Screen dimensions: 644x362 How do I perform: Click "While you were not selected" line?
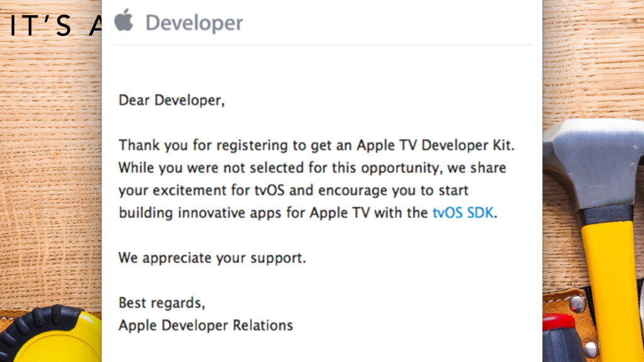312,168
